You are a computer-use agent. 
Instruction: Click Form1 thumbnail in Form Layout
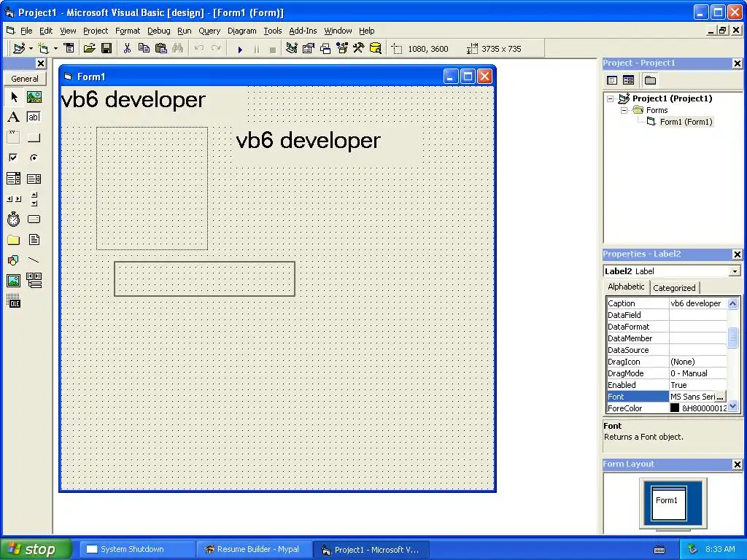click(669, 503)
